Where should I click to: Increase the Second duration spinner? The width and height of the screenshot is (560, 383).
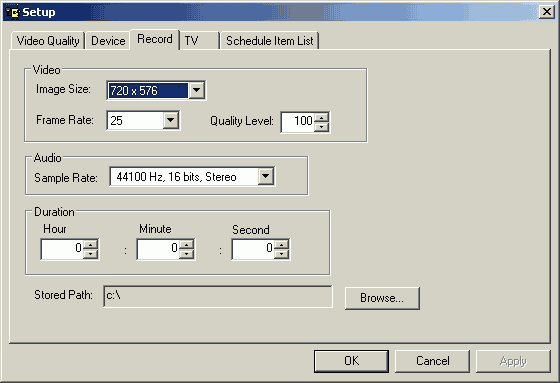[282, 245]
